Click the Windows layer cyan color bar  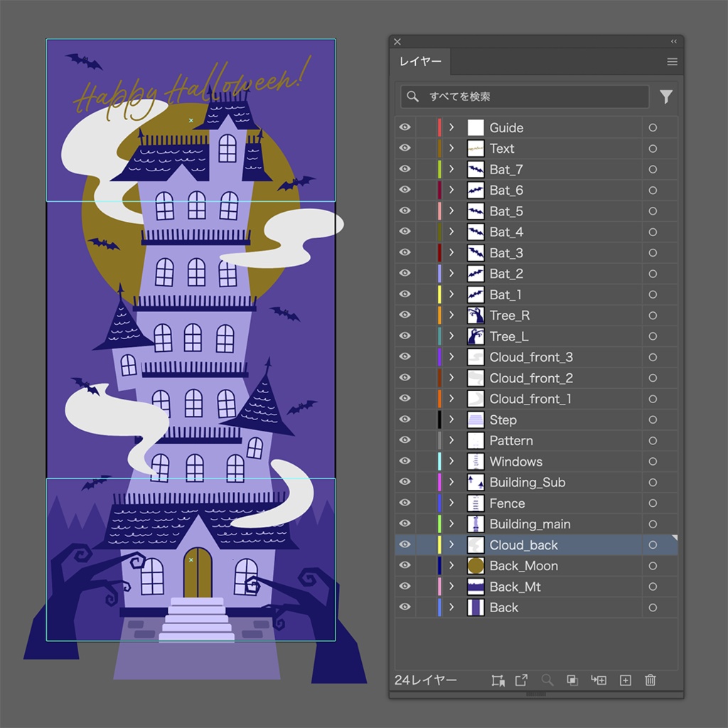[439, 461]
